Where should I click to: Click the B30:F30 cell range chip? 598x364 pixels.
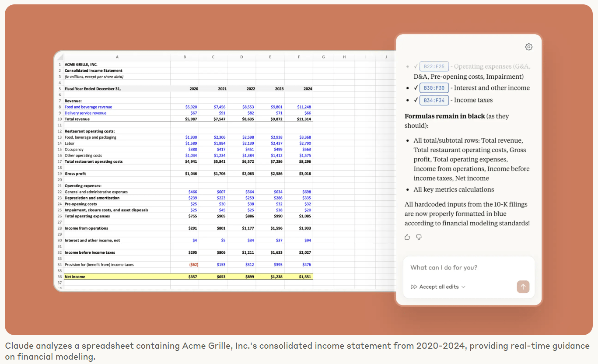pos(434,88)
